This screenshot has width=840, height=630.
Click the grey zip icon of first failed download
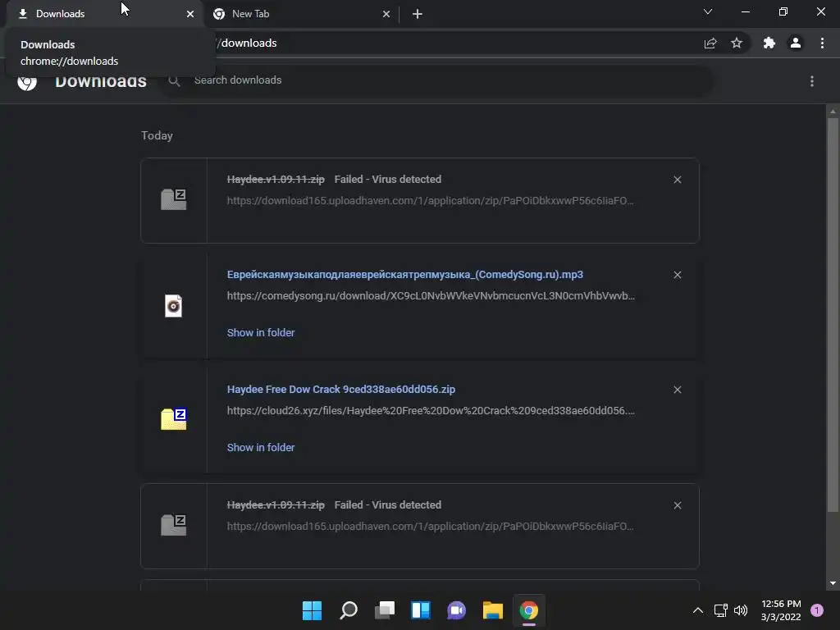pyautogui.click(x=174, y=199)
